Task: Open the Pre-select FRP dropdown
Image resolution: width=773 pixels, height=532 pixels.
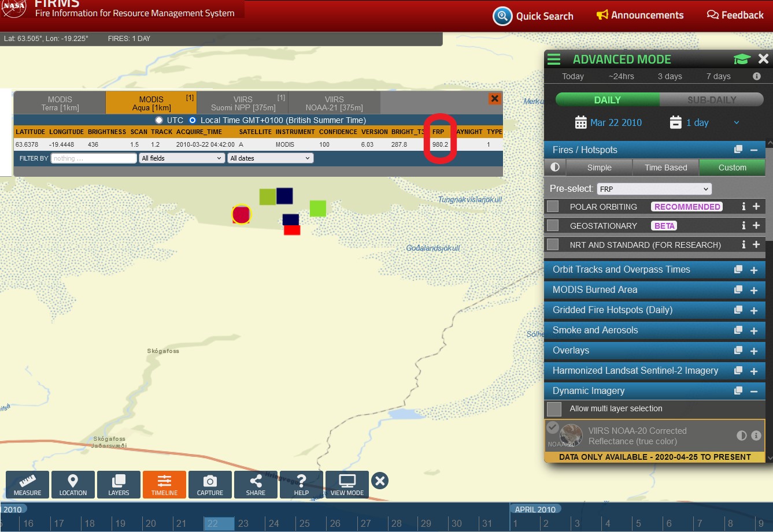Action: click(x=654, y=189)
